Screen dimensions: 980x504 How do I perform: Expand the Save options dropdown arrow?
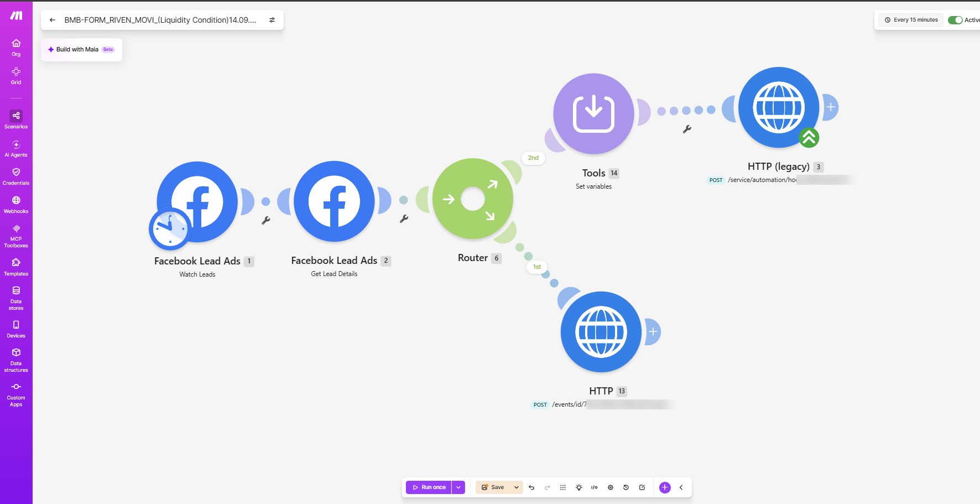(516, 487)
